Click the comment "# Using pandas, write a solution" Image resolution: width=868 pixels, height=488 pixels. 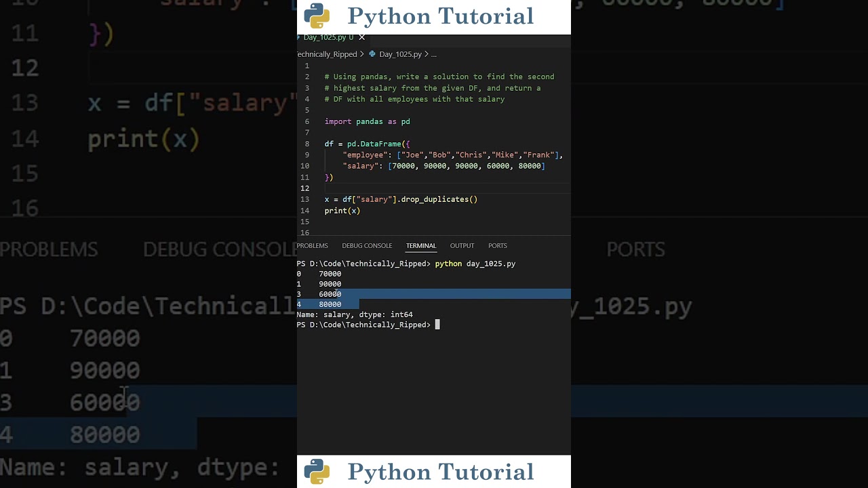click(439, 77)
